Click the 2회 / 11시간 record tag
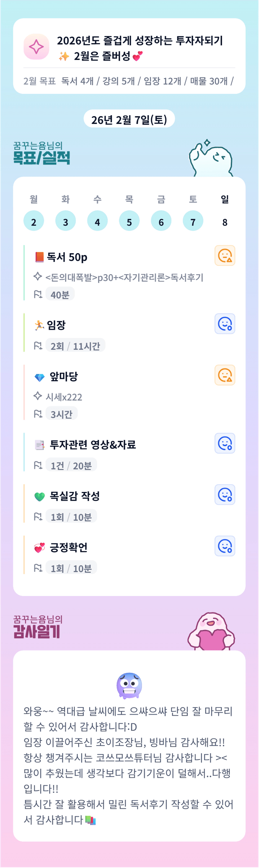 click(75, 346)
